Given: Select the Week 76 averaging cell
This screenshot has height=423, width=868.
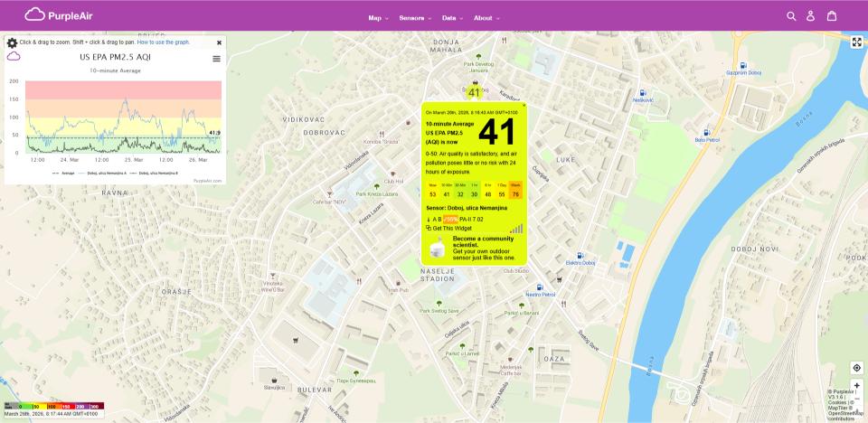Looking at the screenshot, I should pos(515,190).
